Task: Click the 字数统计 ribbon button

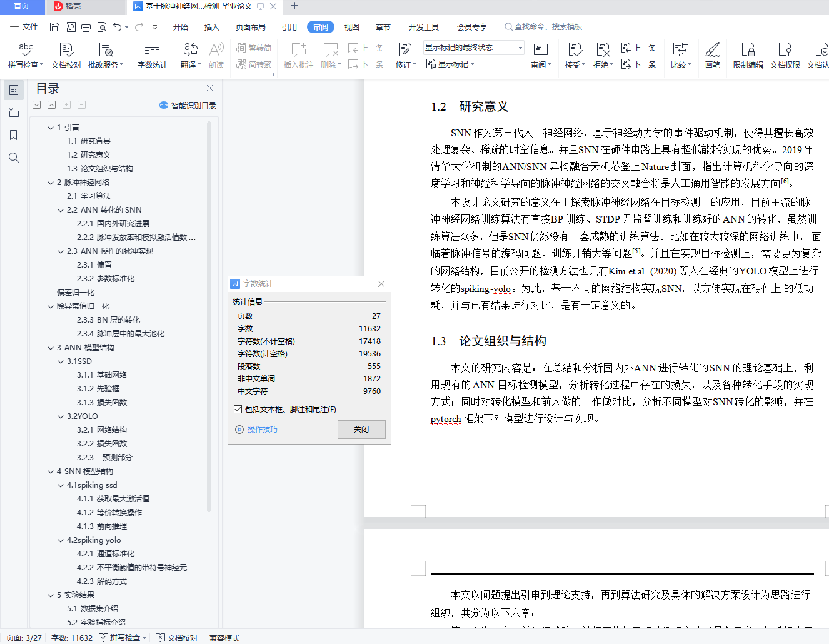Action: point(153,55)
